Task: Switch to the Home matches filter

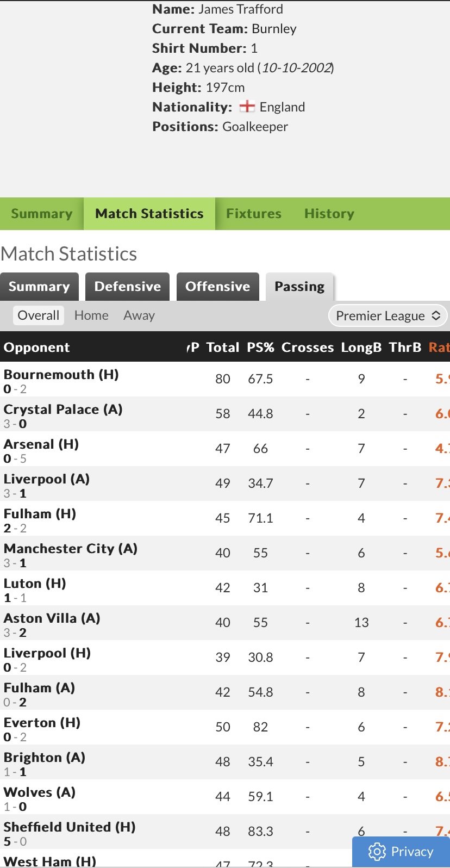Action: tap(91, 315)
